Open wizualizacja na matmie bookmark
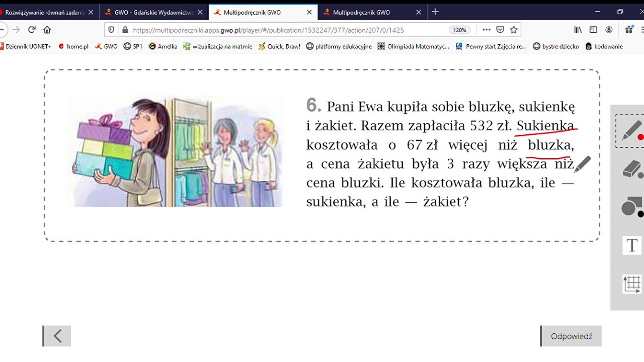This screenshot has height=362, width=644. (218, 46)
